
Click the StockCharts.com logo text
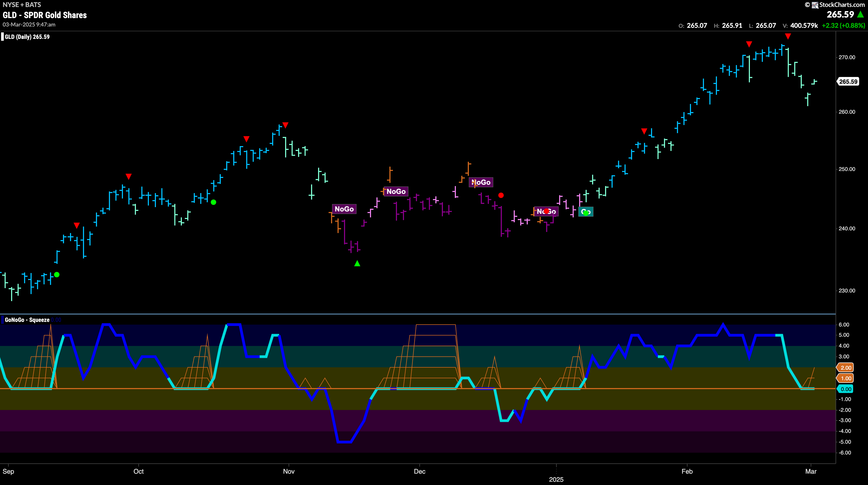tap(842, 5)
